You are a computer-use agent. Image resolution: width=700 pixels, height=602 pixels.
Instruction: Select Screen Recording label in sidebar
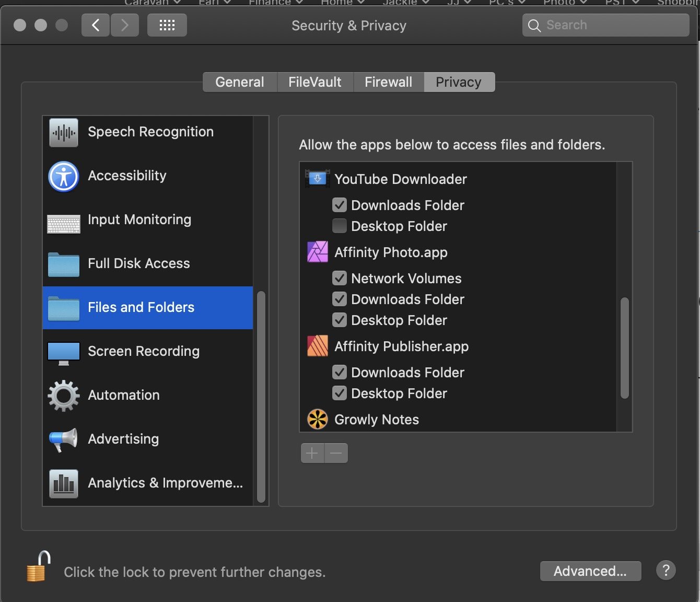(144, 351)
